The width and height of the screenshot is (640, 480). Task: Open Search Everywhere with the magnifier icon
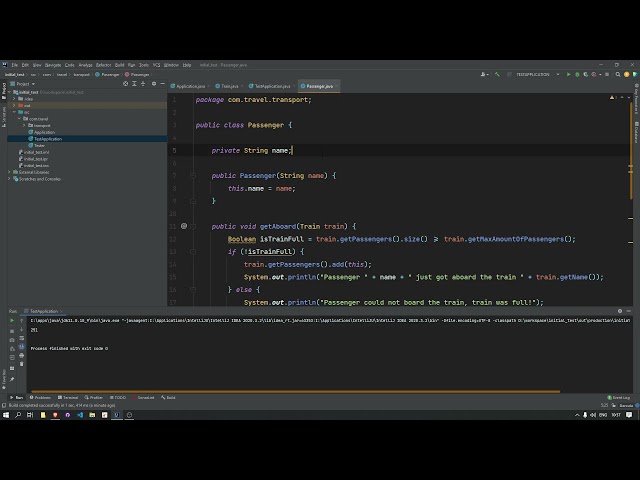tap(618, 75)
